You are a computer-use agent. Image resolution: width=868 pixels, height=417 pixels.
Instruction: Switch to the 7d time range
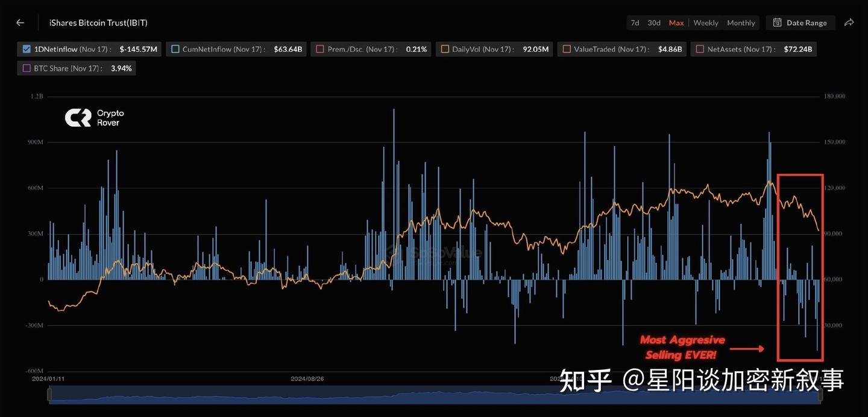click(x=634, y=22)
